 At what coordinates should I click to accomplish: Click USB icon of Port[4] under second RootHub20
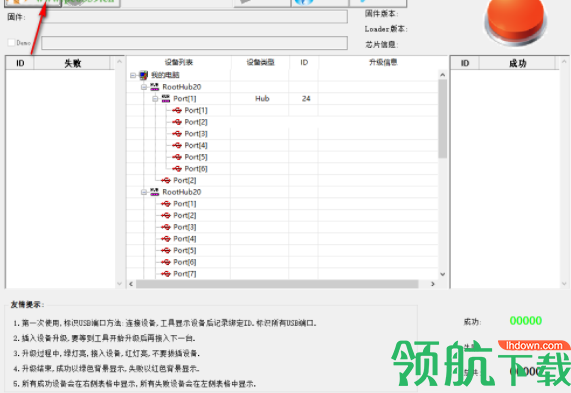[x=166, y=239]
